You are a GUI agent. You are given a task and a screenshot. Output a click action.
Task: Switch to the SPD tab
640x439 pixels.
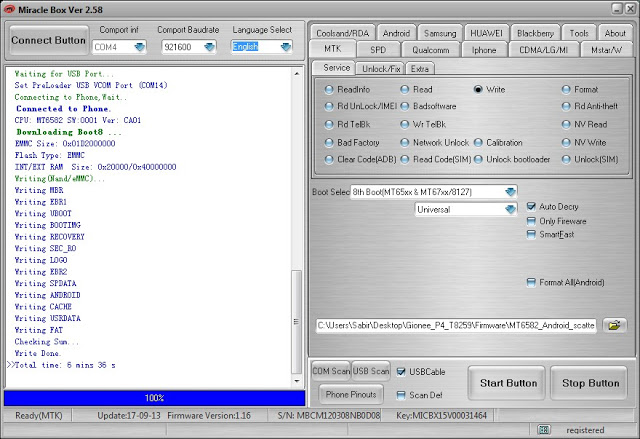pos(378,50)
